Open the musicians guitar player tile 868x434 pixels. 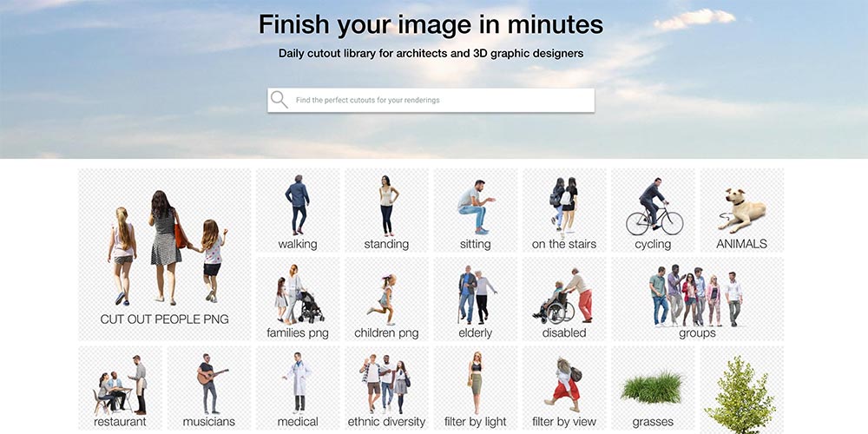209,388
